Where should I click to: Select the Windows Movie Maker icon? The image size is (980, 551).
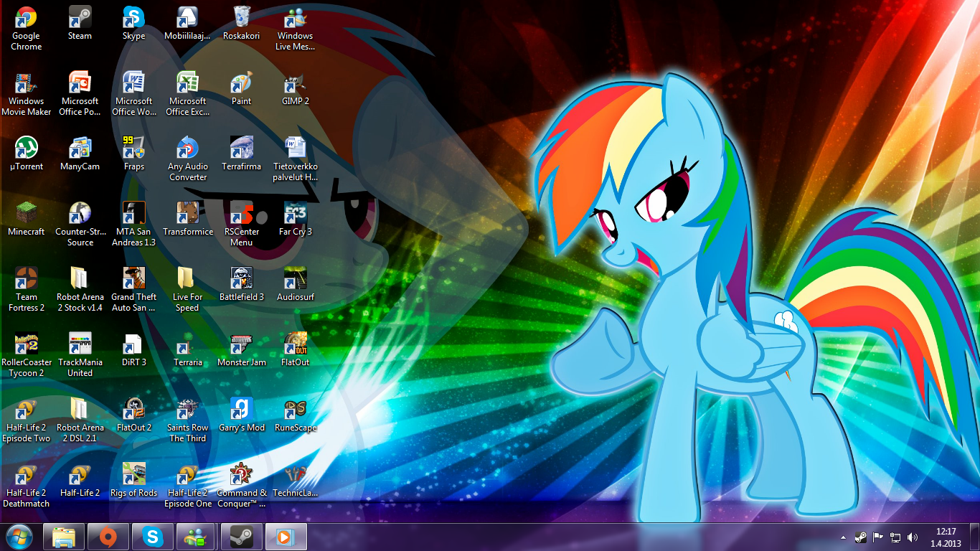[27, 94]
